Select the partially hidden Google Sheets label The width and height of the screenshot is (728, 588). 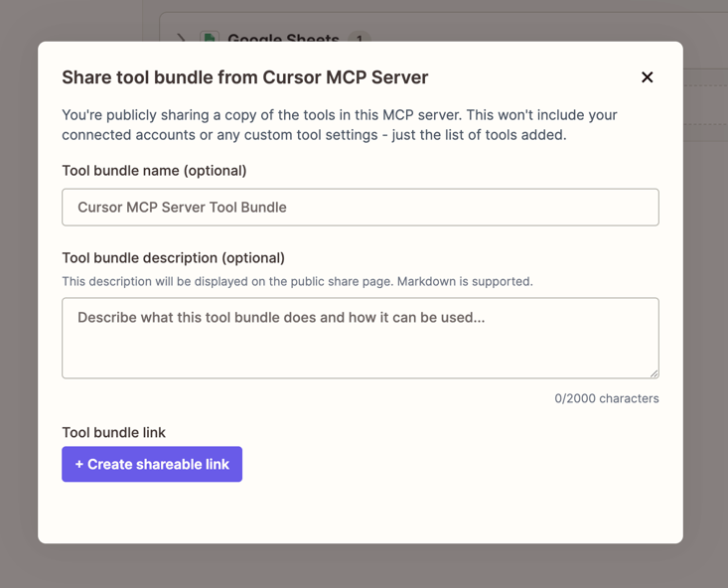(x=283, y=39)
